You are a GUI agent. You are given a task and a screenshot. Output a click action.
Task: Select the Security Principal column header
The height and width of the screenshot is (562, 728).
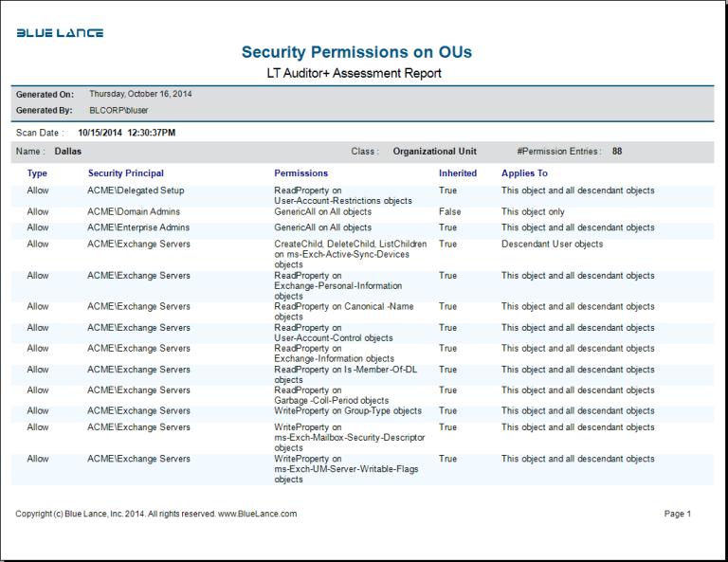[125, 173]
